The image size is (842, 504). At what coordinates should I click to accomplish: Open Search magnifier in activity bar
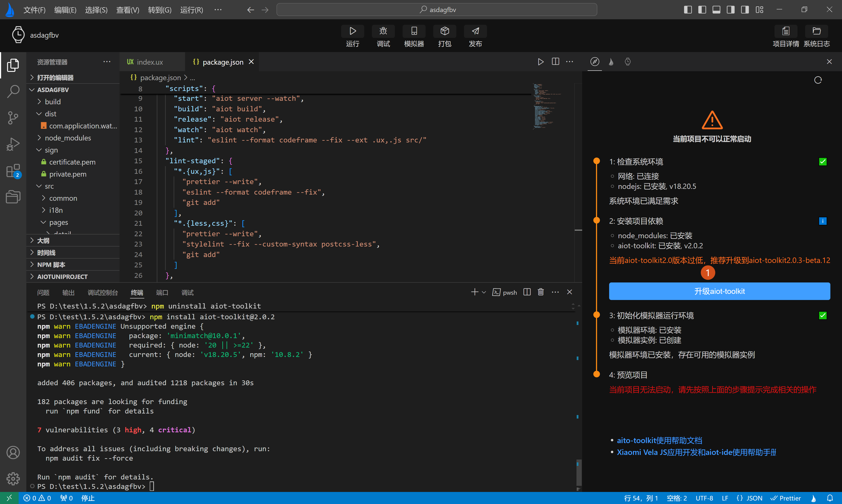pyautogui.click(x=13, y=91)
